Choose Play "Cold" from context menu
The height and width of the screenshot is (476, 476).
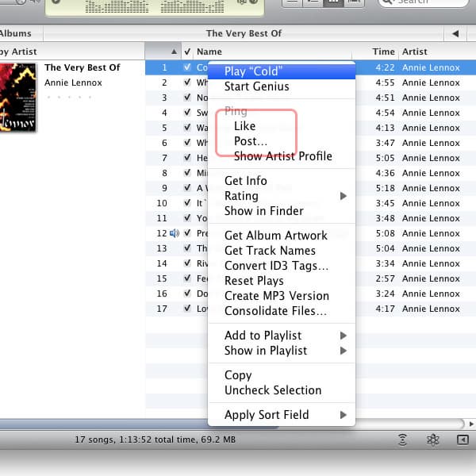click(x=282, y=71)
